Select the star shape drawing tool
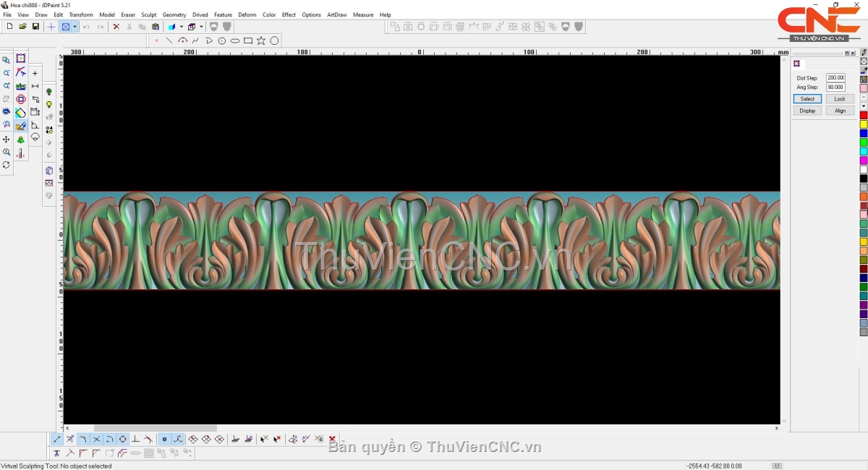The height and width of the screenshot is (470, 868). (x=261, y=40)
